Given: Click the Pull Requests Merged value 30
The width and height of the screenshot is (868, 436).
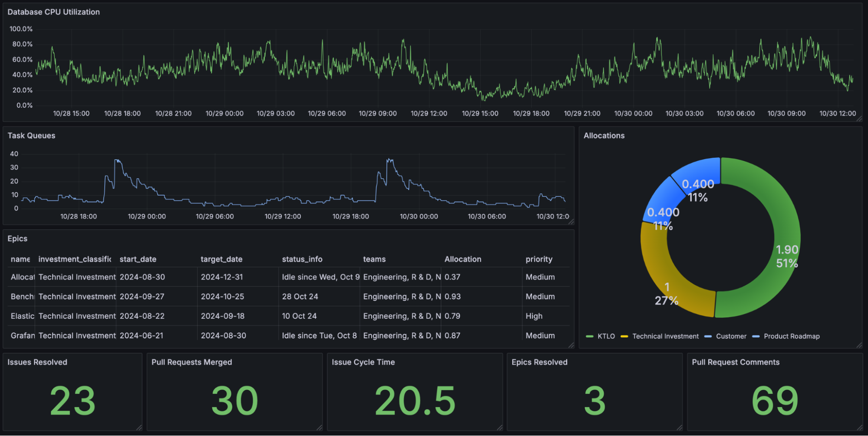Looking at the screenshot, I should click(234, 401).
